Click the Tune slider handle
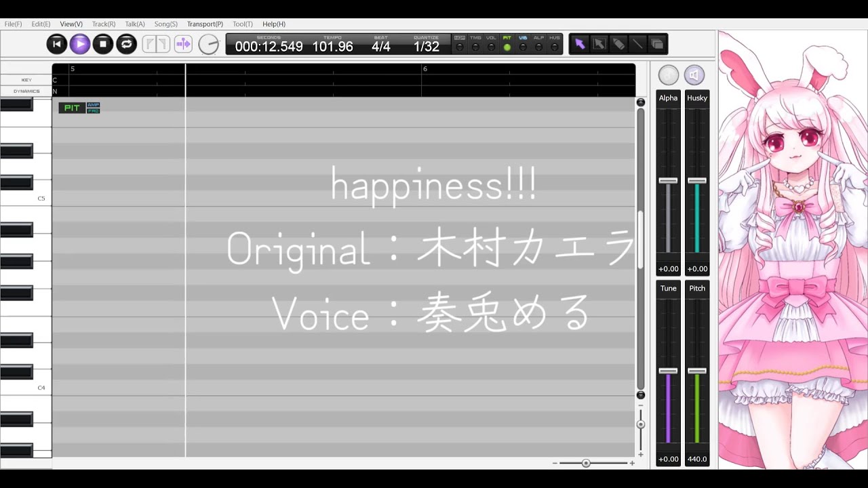The width and height of the screenshot is (868, 488). click(668, 371)
